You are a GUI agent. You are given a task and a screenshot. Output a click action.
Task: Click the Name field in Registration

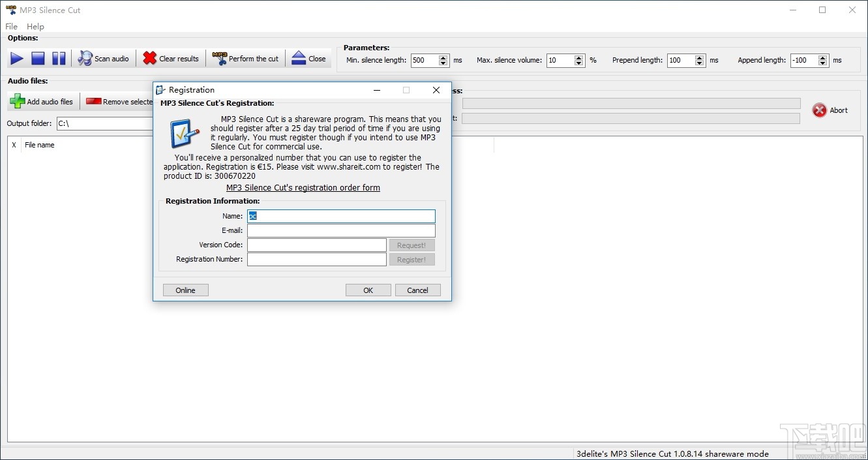click(x=341, y=216)
